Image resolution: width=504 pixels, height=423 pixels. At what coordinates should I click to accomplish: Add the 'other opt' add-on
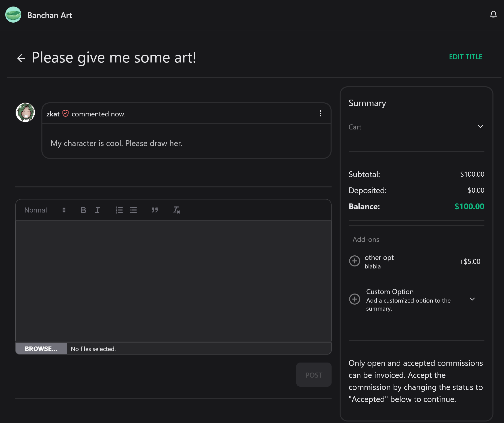point(354,261)
